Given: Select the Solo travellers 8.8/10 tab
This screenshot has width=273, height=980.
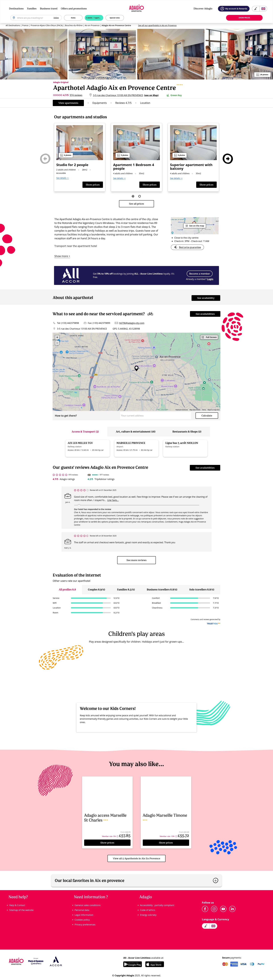Looking at the screenshot, I should click(x=202, y=590).
